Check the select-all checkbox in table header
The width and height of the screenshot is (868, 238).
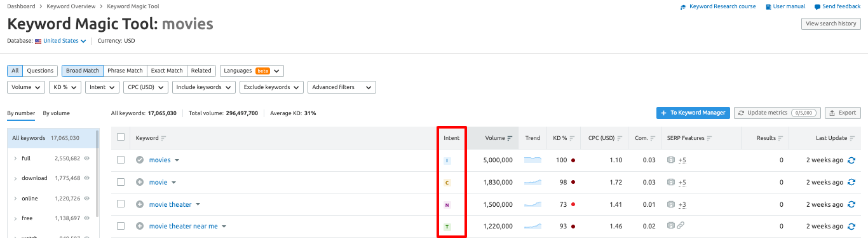pos(121,137)
